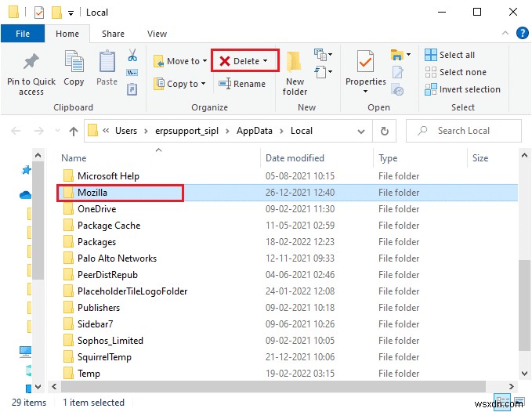
Task: Click the Properties checkmark icon
Action: tap(365, 61)
